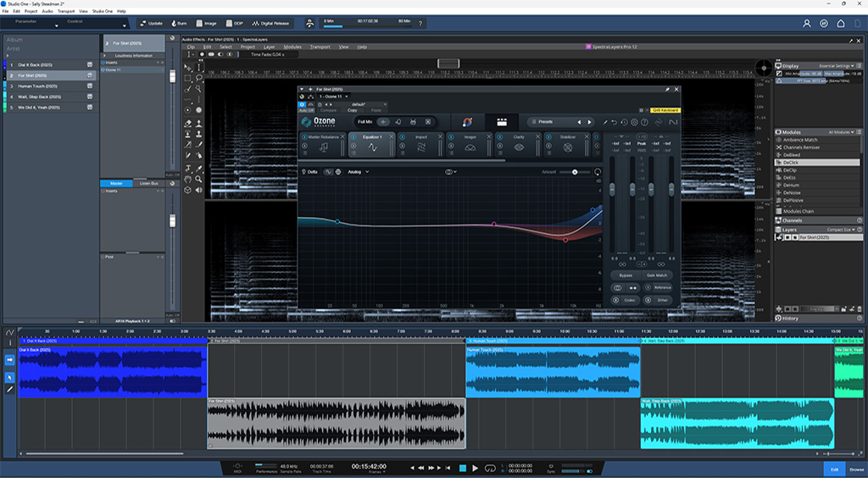Switch to the Master tab
The height and width of the screenshot is (478, 868).
click(116, 183)
